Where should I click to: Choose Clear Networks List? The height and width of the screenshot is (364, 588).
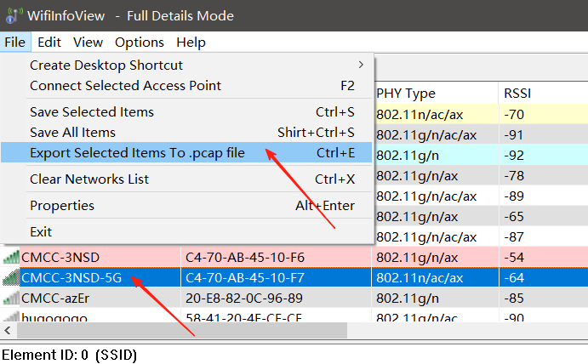point(186,179)
